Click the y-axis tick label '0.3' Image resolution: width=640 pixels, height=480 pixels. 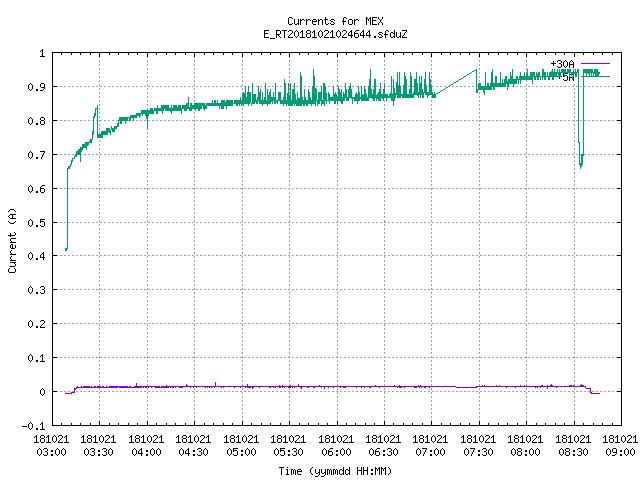tap(36, 290)
